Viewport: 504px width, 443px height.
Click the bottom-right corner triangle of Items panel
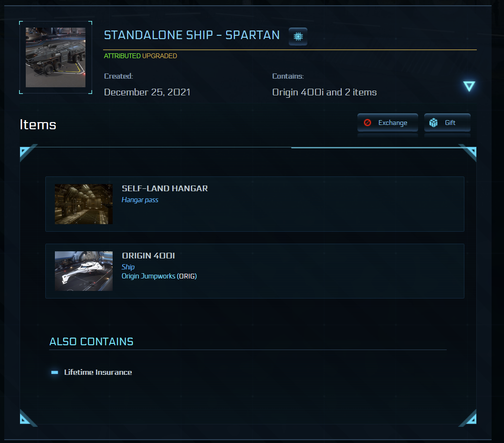tap(469, 418)
